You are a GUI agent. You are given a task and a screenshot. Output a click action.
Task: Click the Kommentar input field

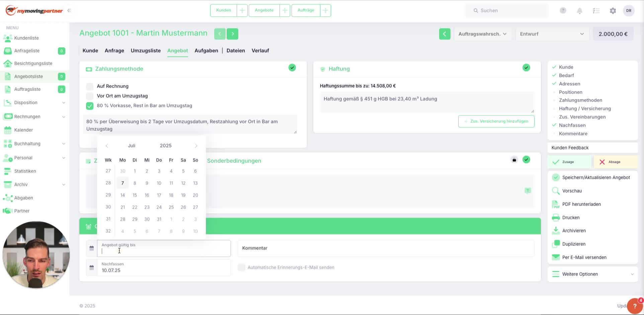click(x=386, y=248)
